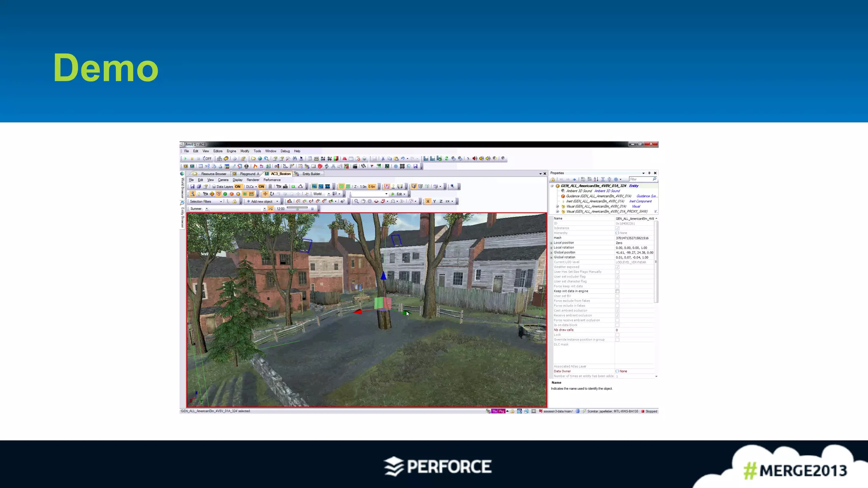Click the red speaker mute icon

pos(475,158)
